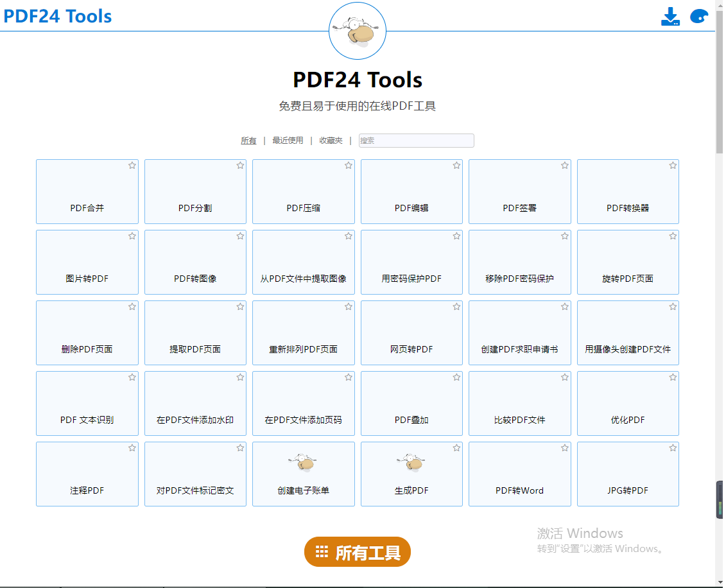Toggle favorite star on 比较PDF文件

(x=565, y=377)
